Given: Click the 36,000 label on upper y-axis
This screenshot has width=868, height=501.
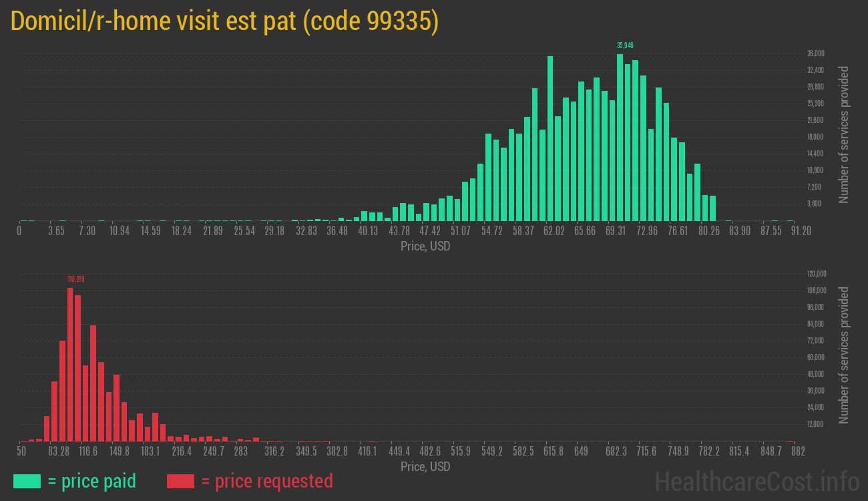Looking at the screenshot, I should [x=815, y=53].
